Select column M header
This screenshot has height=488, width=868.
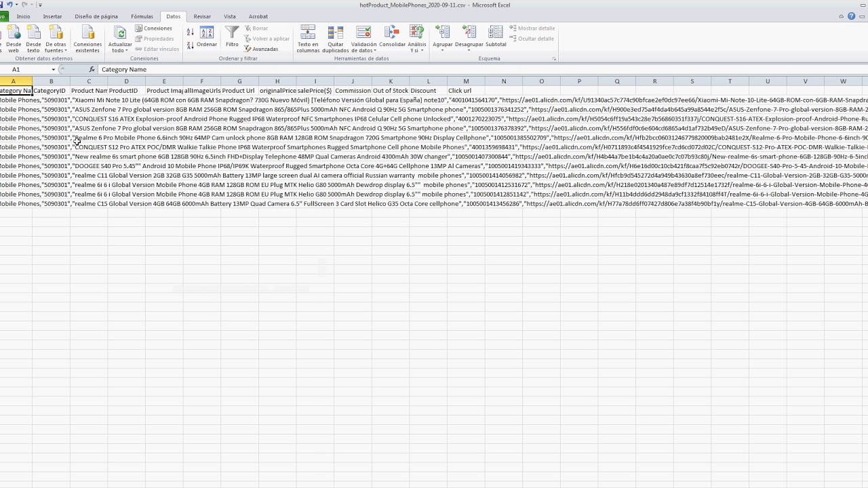pos(466,81)
